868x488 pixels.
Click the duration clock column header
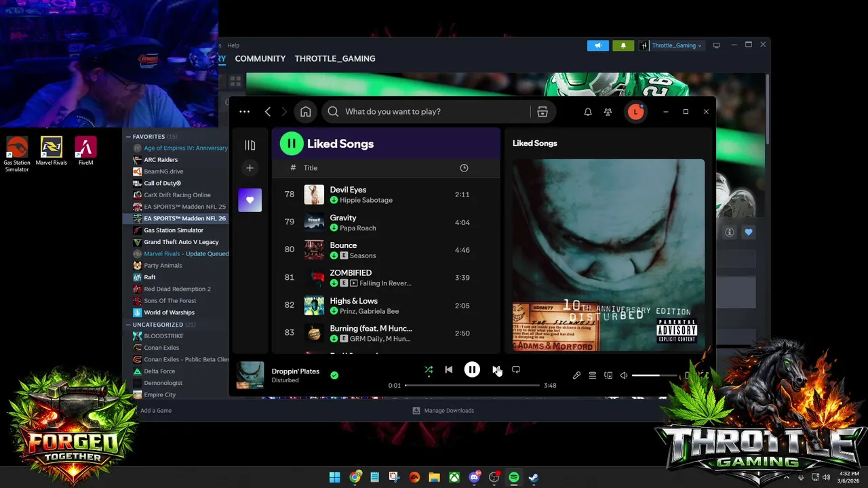tap(464, 168)
